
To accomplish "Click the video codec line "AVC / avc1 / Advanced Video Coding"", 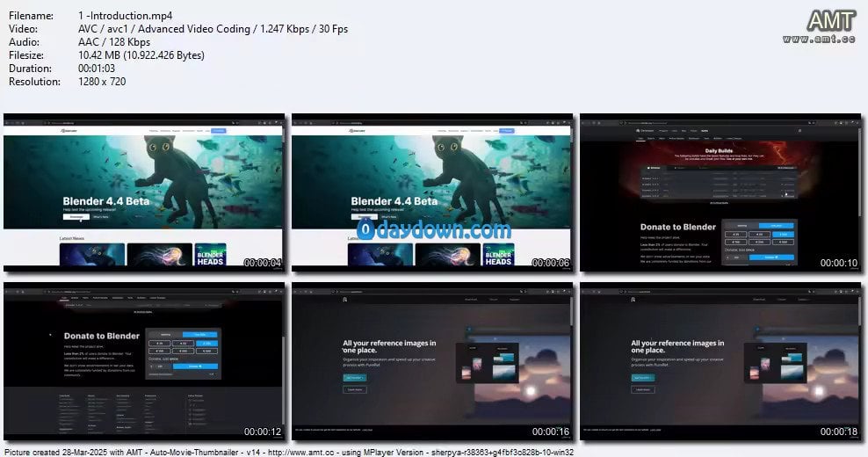I will pyautogui.click(x=164, y=29).
